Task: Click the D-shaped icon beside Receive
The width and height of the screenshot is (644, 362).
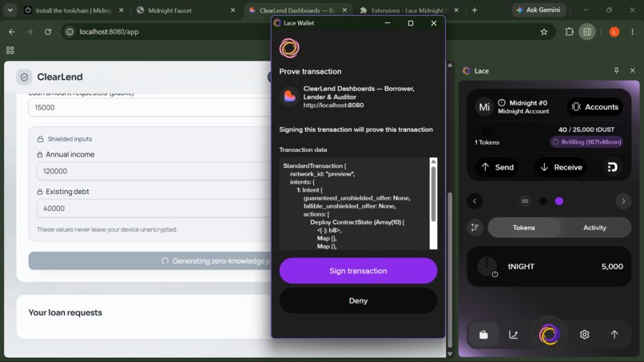Action: [612, 167]
